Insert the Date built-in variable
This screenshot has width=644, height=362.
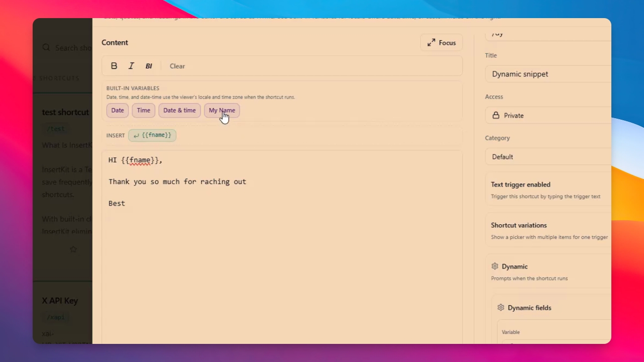[x=118, y=110]
